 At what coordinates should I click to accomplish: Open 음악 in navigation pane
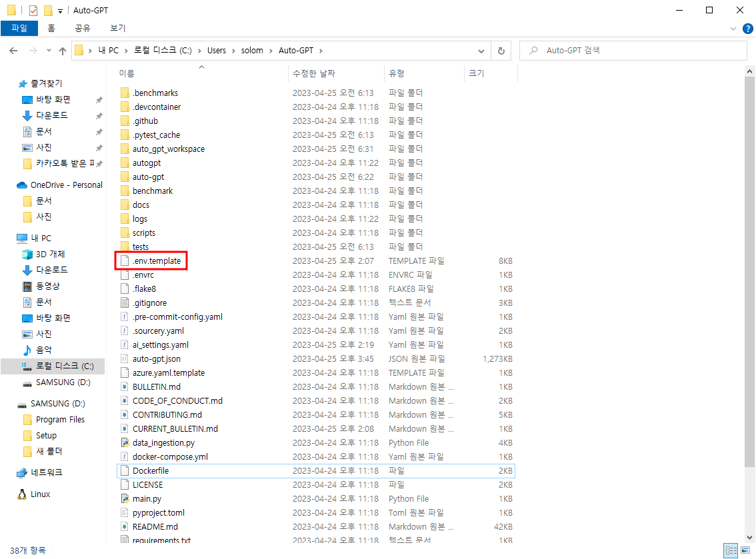tap(43, 350)
